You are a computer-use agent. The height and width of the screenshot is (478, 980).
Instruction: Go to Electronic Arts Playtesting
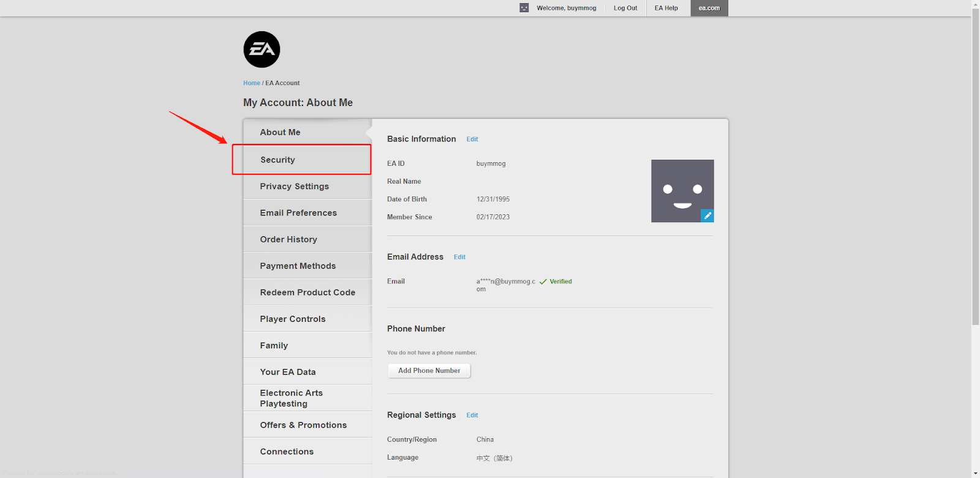click(307, 398)
